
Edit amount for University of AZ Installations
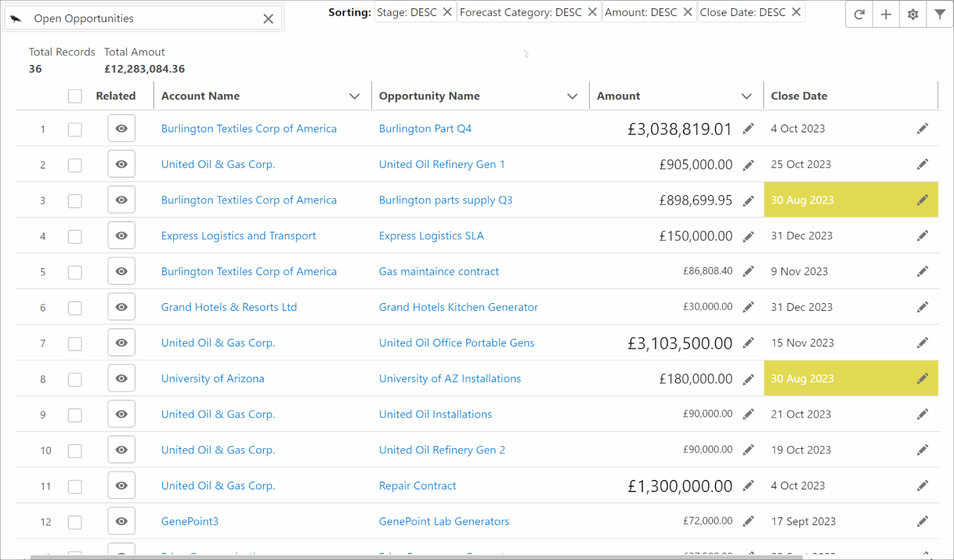click(749, 379)
